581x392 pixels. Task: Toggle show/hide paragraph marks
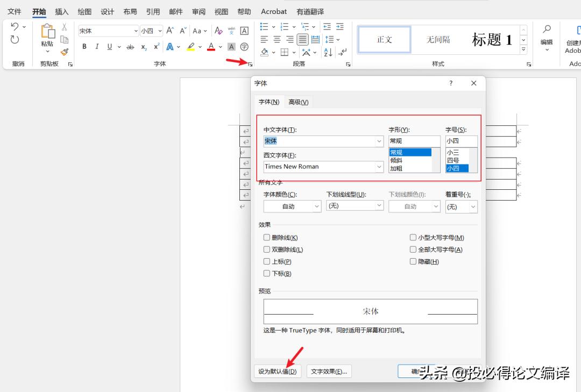(343, 52)
